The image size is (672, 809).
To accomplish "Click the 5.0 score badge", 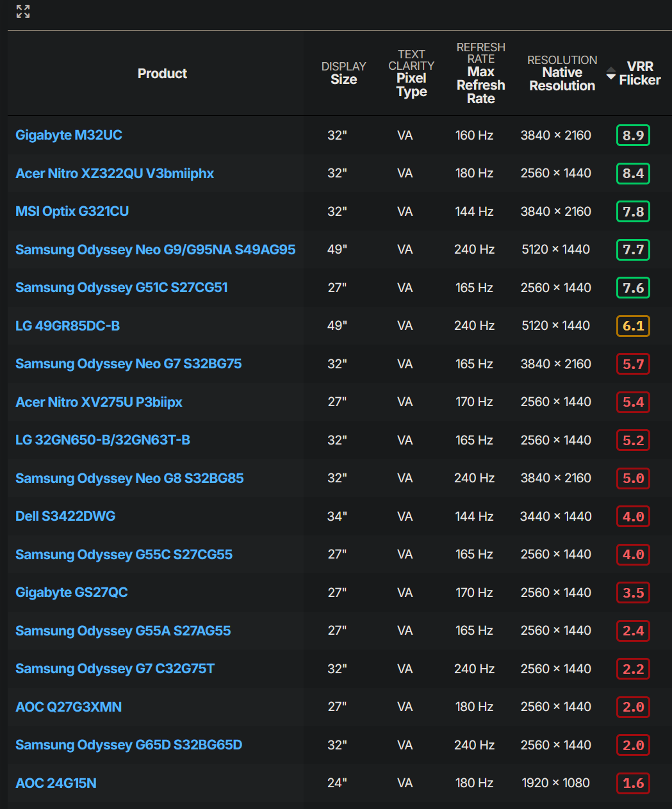I will (633, 478).
